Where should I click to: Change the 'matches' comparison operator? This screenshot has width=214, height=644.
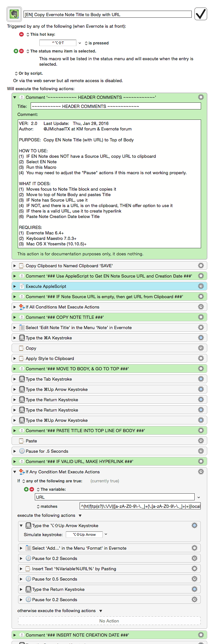(x=47, y=507)
